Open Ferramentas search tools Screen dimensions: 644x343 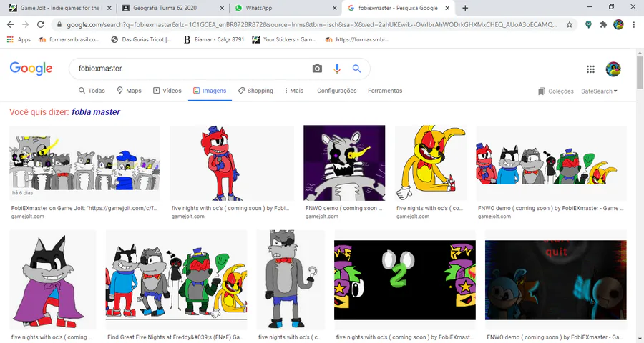pos(385,91)
